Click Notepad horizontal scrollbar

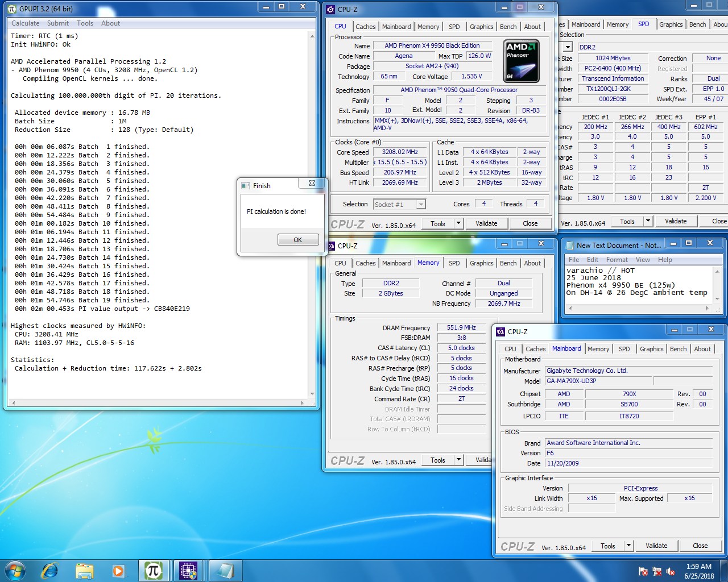click(x=639, y=309)
